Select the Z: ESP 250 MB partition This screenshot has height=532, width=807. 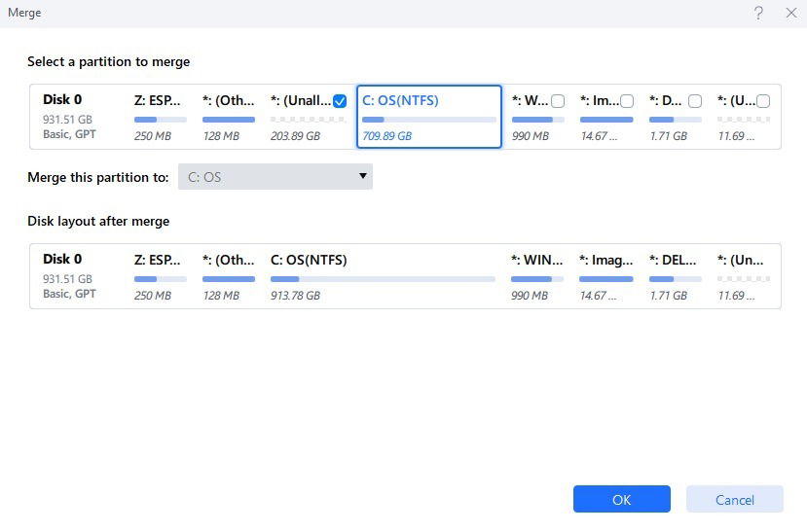[x=160, y=117]
